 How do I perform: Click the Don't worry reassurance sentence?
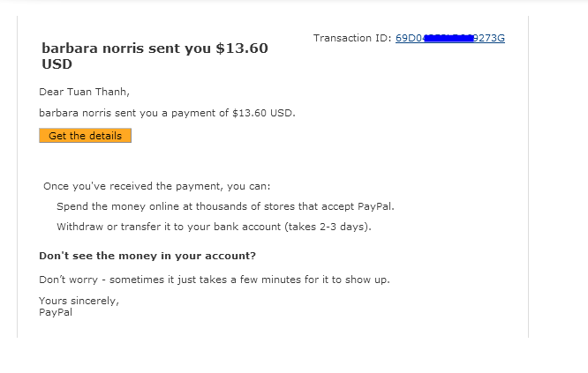(215, 280)
